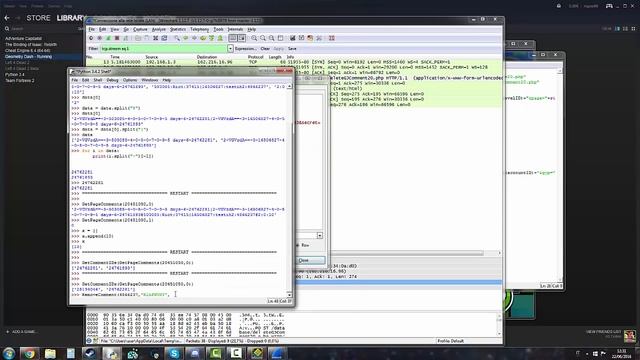Select Adventure Capitalist in Steam library
640x360 pixels.
[x=23, y=38]
